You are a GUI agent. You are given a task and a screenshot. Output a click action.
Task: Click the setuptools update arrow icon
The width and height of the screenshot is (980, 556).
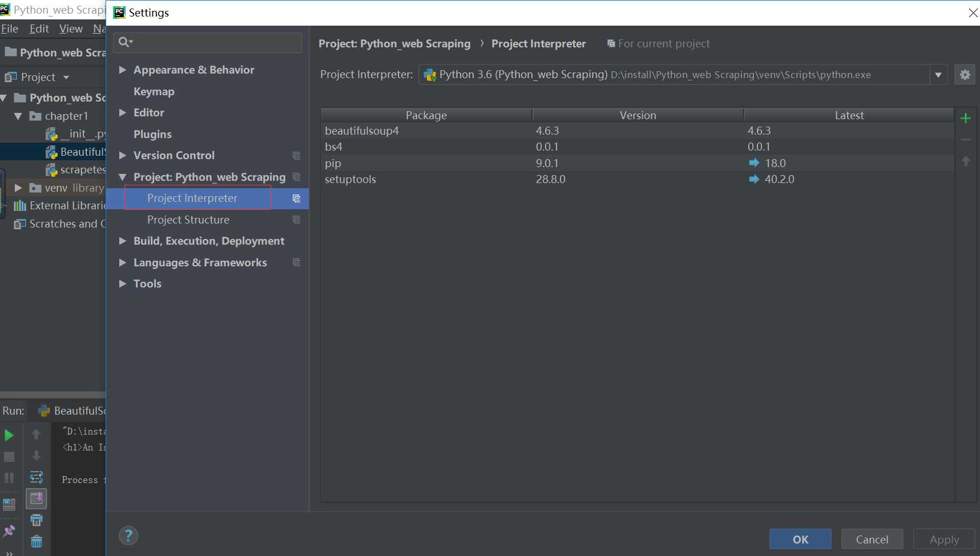pos(754,179)
